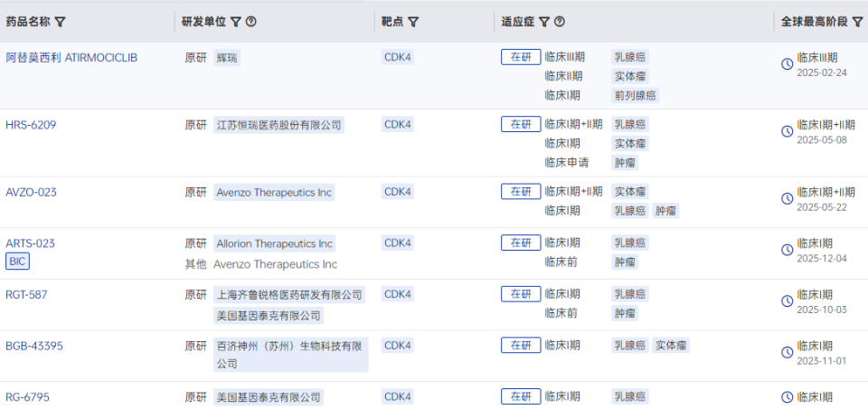Click the filter icon beside 药品名称 header
868x410 pixels.
[60, 22]
